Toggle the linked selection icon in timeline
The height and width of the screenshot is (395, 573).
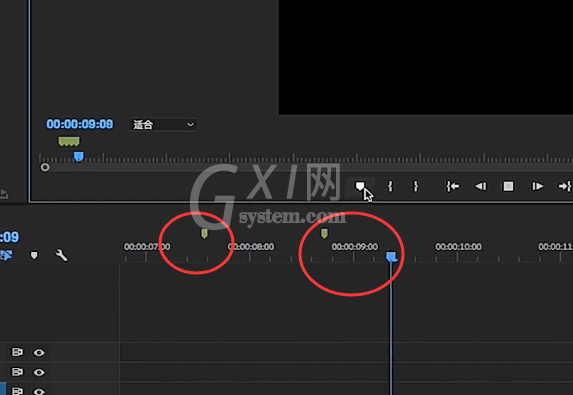tap(6, 255)
